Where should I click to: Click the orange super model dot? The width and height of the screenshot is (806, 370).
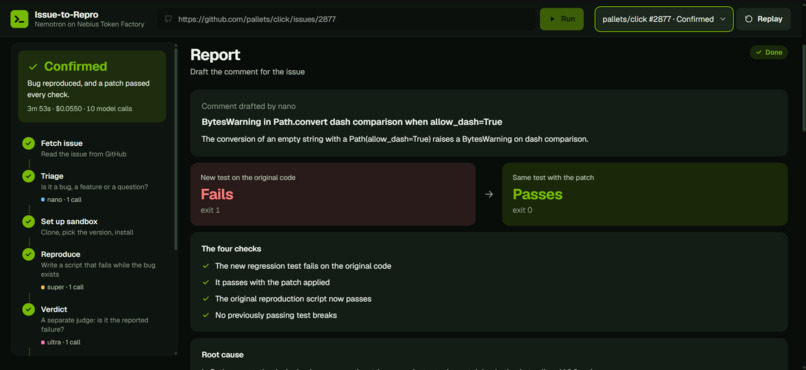pyautogui.click(x=43, y=287)
